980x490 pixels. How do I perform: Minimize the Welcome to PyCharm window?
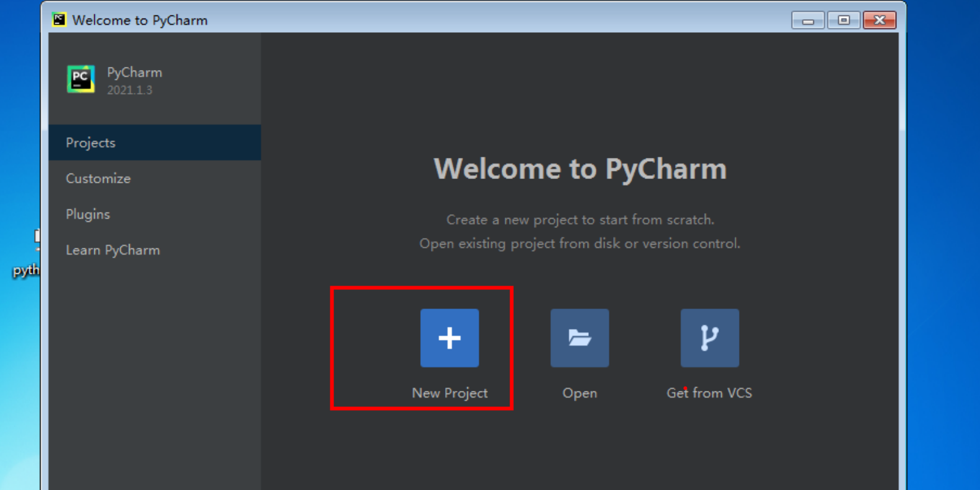click(x=808, y=20)
